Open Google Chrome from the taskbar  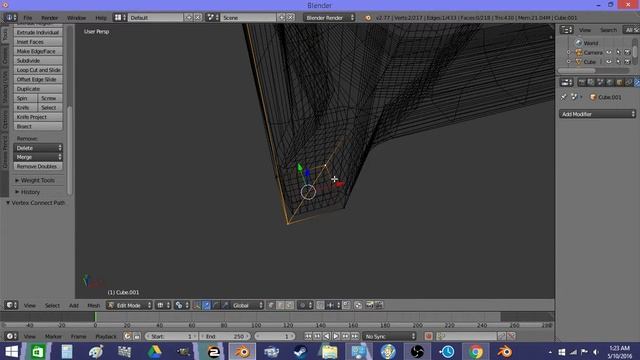(x=476, y=351)
